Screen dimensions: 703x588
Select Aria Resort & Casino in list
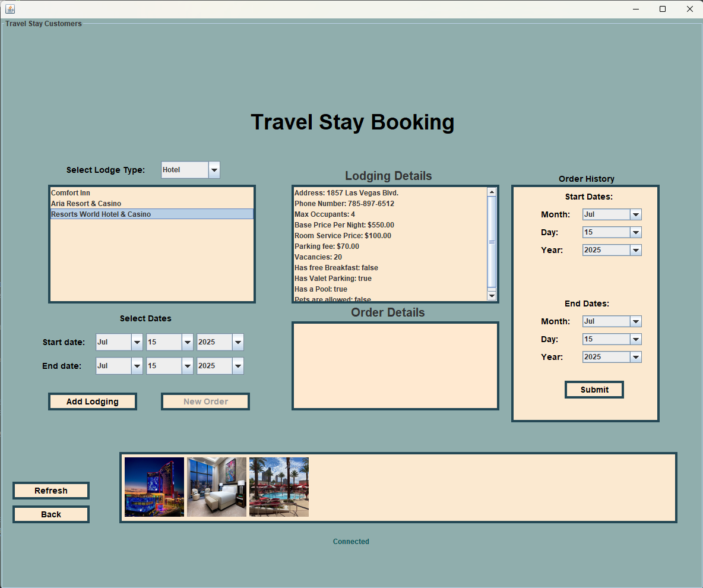point(86,204)
